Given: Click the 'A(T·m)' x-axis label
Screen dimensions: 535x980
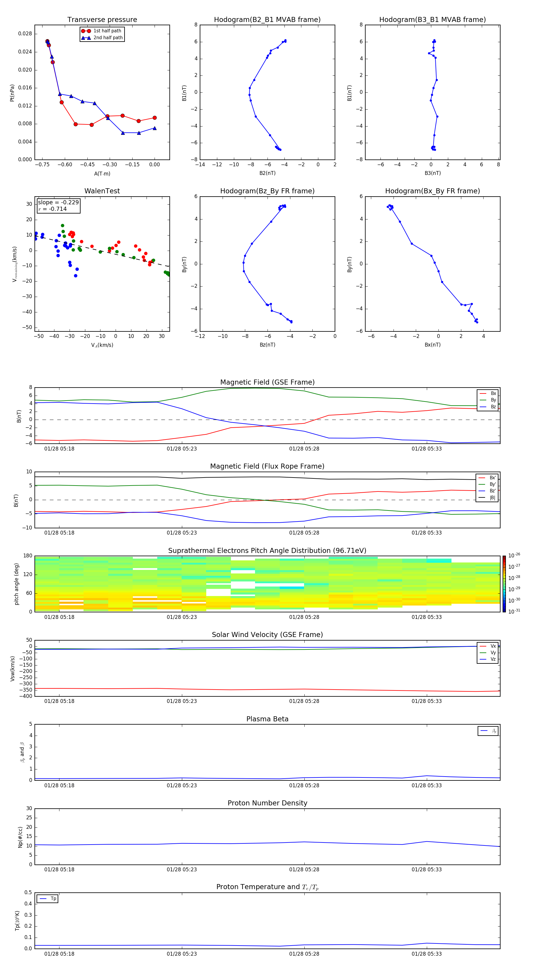Looking at the screenshot, I should [102, 174].
